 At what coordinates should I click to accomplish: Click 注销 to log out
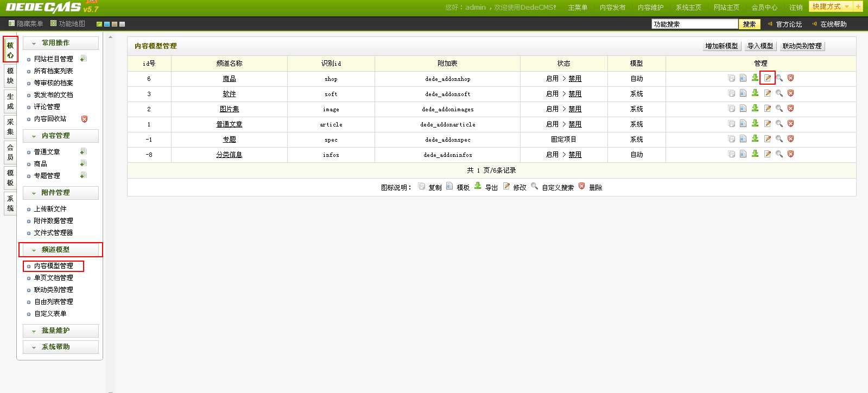796,8
